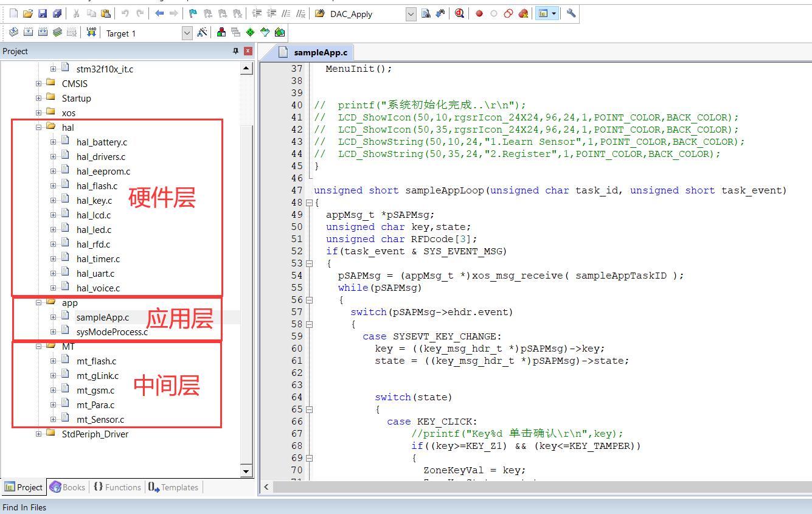The image size is (812, 514).
Task: Build the target files
Action: 28,32
